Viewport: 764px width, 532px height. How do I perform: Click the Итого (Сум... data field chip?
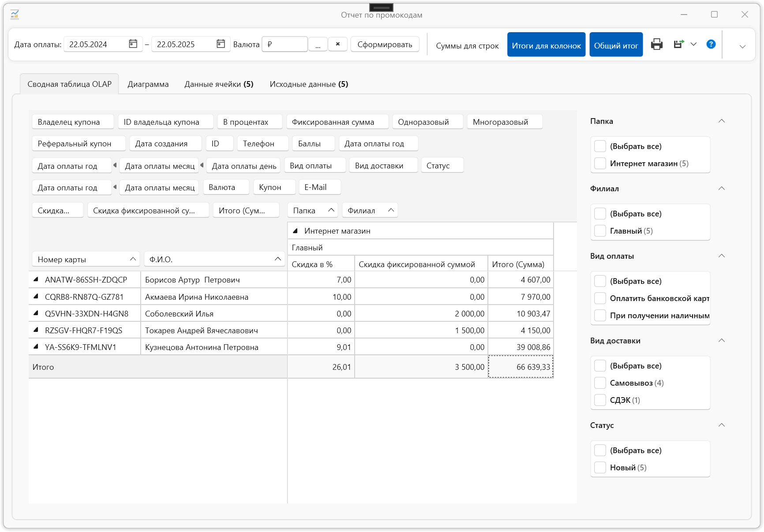click(246, 210)
